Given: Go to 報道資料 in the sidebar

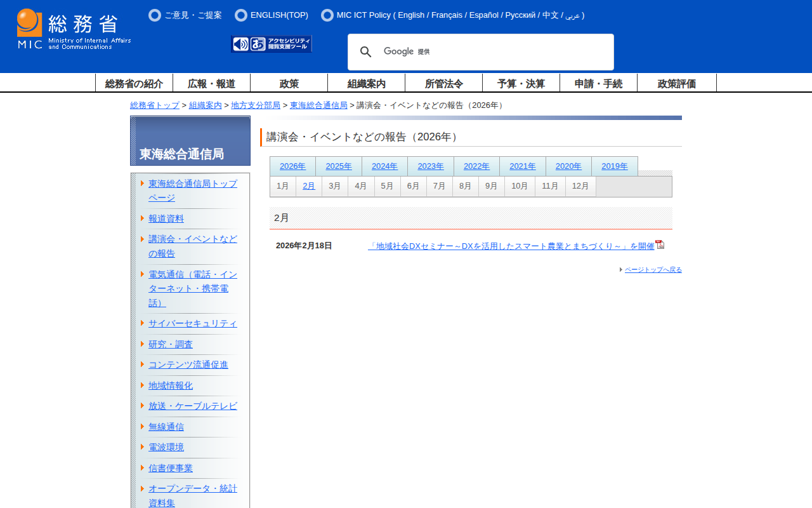Looking at the screenshot, I should pyautogui.click(x=166, y=218).
